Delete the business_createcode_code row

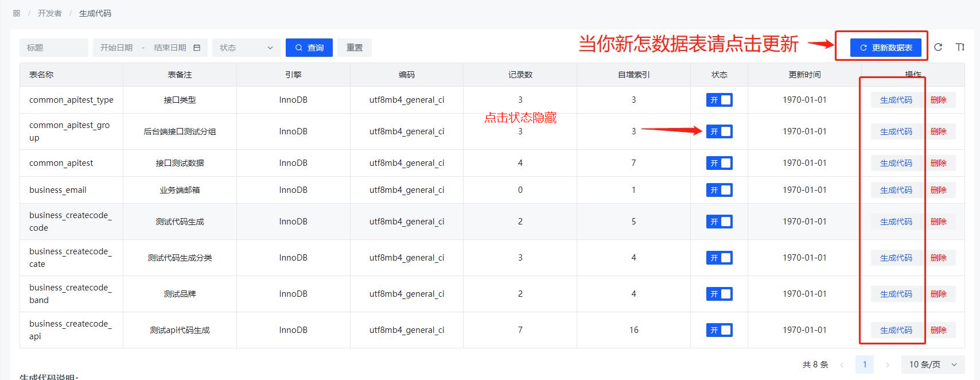click(x=939, y=222)
